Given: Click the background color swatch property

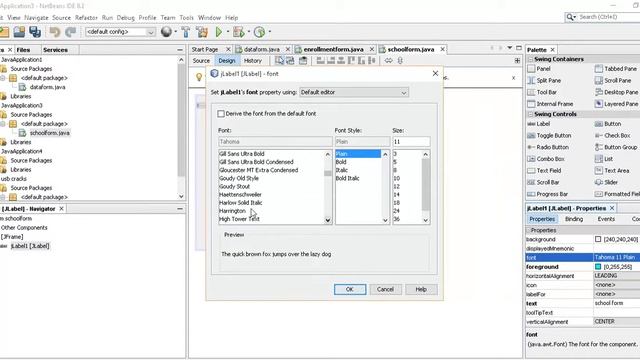Looking at the screenshot, I should [598, 239].
